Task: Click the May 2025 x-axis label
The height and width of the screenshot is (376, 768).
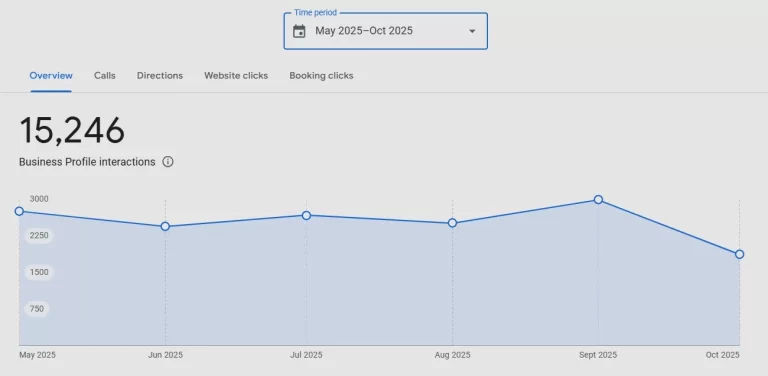Action: (x=37, y=355)
